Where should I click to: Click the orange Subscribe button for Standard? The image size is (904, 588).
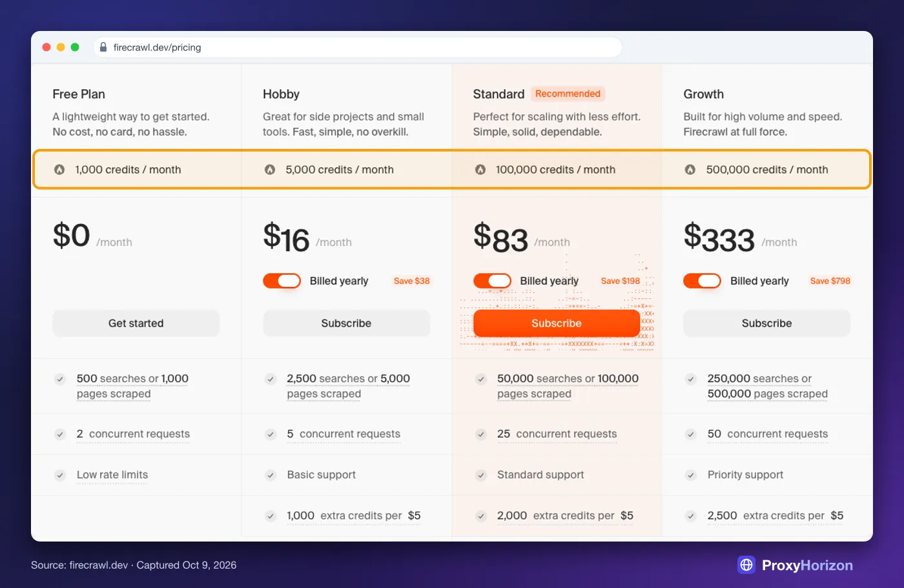coord(557,323)
